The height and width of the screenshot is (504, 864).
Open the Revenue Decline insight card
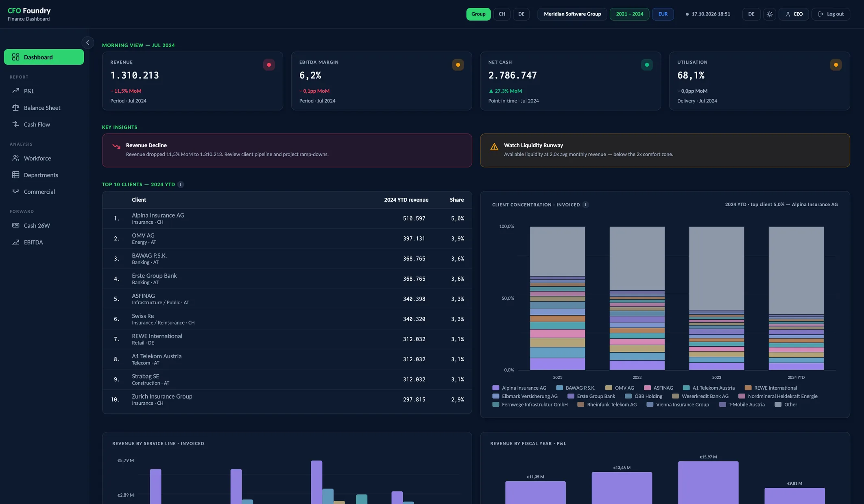point(287,150)
